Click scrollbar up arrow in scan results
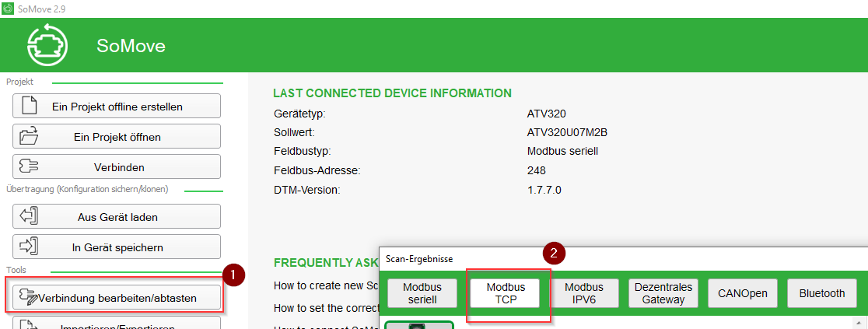 pos(858,323)
